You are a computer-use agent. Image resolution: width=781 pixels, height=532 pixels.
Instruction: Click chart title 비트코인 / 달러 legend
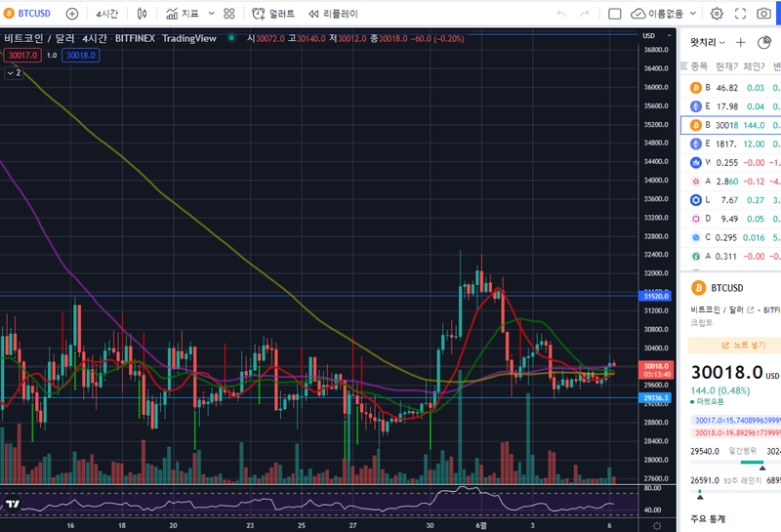(39, 38)
